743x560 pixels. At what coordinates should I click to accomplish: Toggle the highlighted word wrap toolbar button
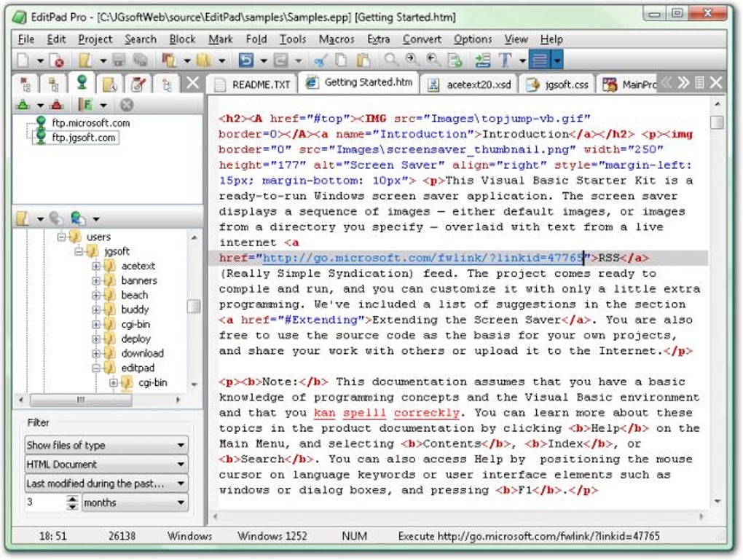click(540, 61)
